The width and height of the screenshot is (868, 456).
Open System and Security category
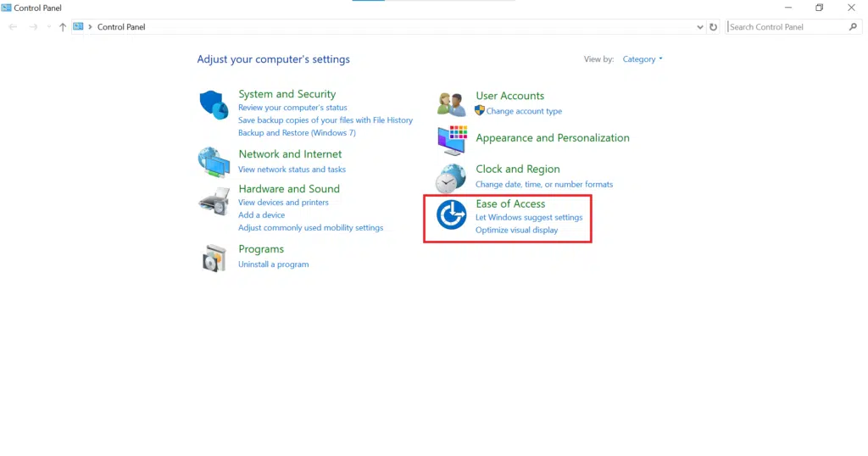pyautogui.click(x=287, y=94)
